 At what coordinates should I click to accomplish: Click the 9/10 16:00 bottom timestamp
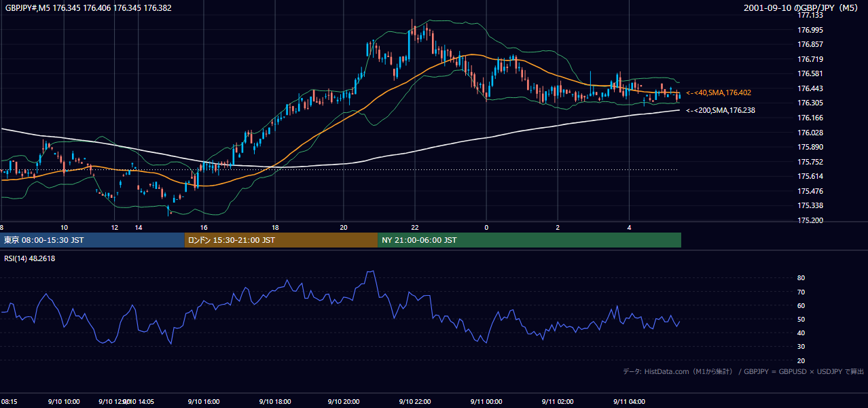pos(204,402)
